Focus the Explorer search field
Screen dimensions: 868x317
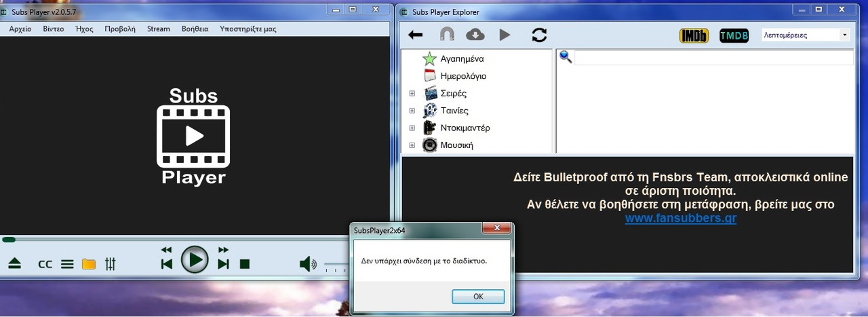713,58
